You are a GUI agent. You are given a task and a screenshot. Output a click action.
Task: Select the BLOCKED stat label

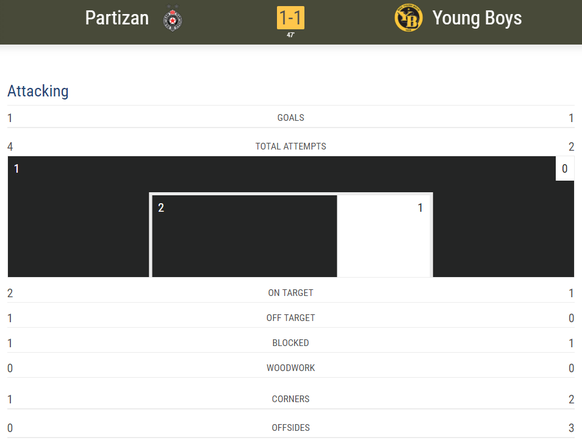point(291,343)
